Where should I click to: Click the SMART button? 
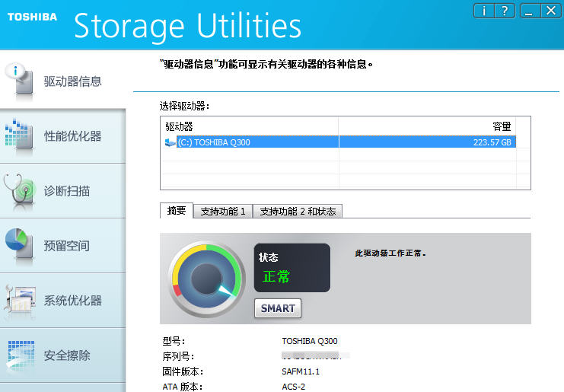278,308
